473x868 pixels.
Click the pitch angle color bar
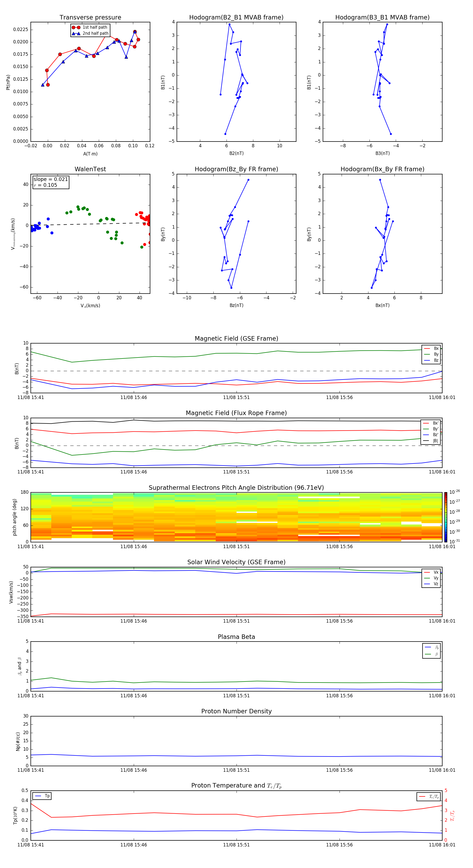(x=446, y=517)
